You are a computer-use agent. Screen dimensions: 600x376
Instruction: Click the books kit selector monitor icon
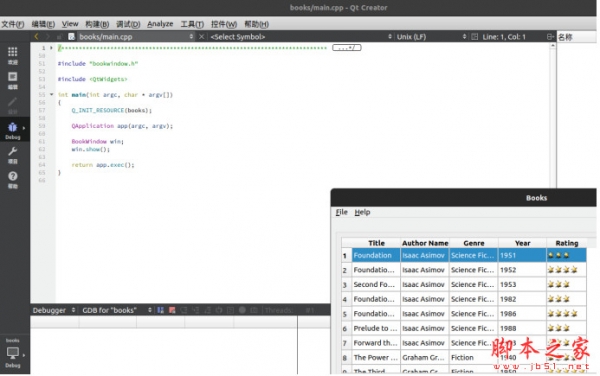click(x=13, y=353)
